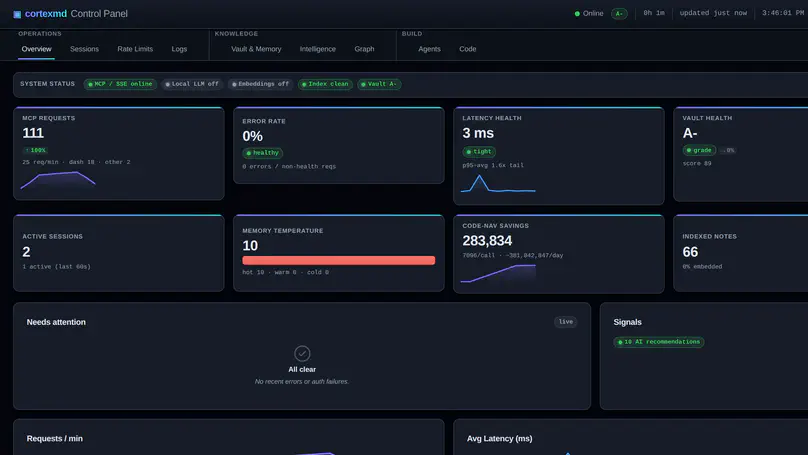Click the 'Requests / min' chart heading

(55, 439)
